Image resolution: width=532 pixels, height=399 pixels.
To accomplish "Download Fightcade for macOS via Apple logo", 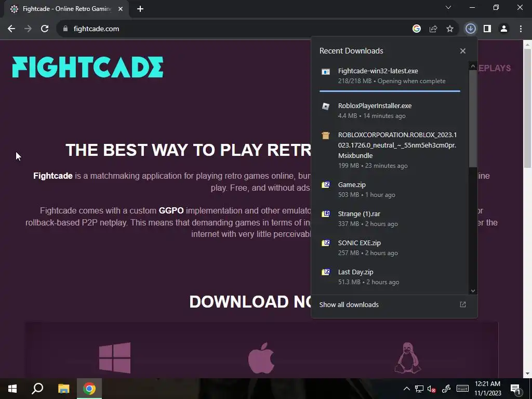I will tap(261, 357).
